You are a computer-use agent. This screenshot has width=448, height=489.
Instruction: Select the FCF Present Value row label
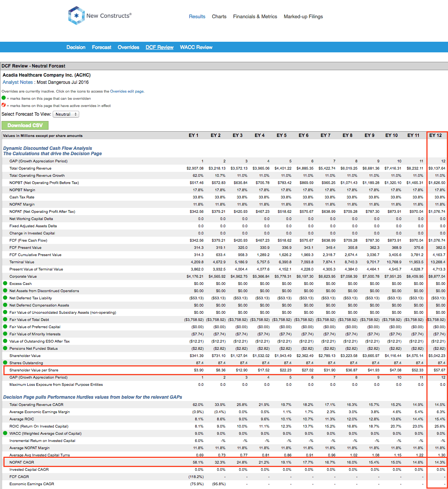pos(25,248)
